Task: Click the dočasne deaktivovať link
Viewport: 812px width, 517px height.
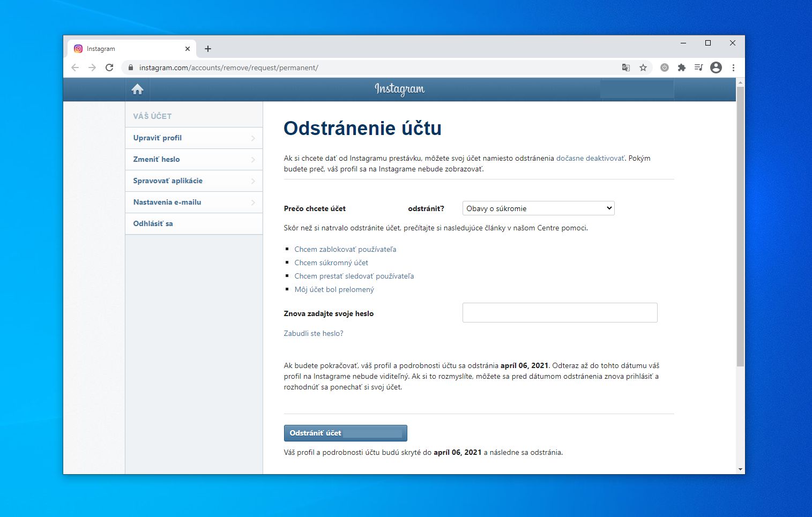Action: tap(590, 158)
